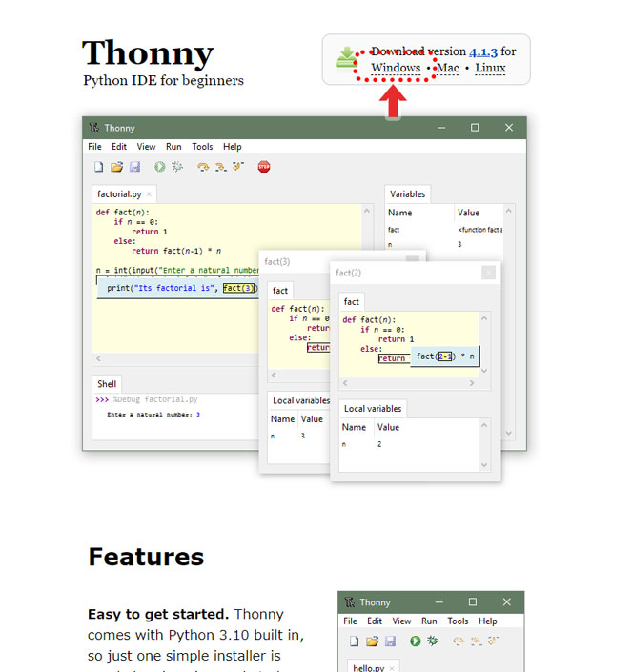Click Open folder icon in the large Thonny toolbar

pos(116,167)
